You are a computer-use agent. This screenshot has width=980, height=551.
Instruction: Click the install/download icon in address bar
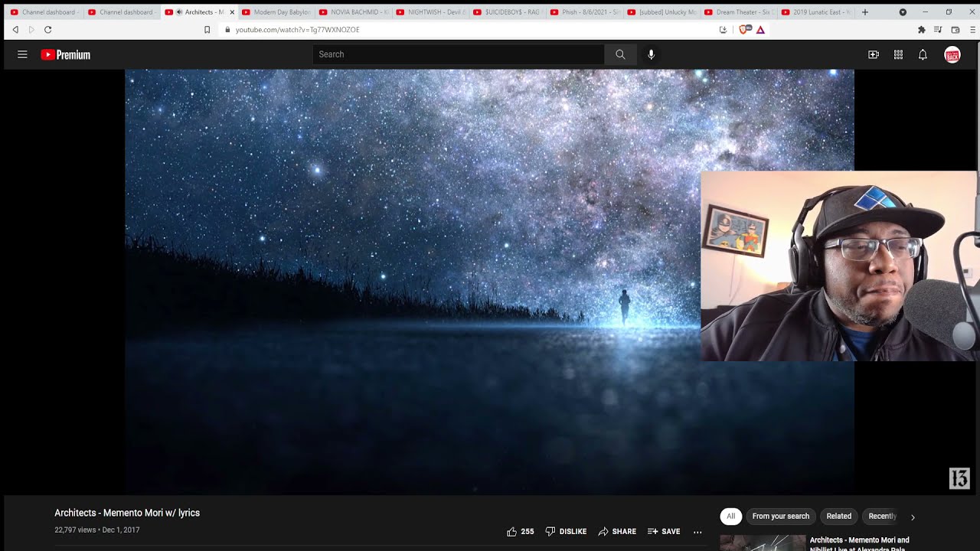tap(723, 29)
